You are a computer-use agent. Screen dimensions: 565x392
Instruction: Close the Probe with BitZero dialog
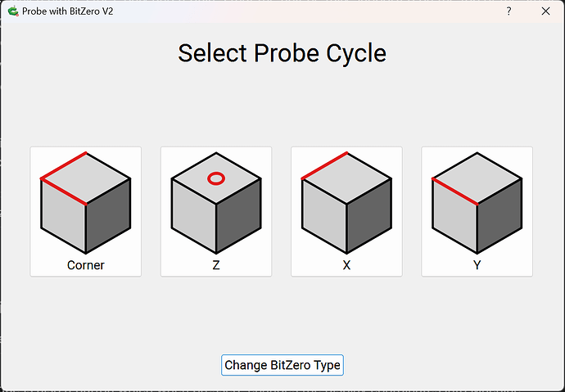click(x=545, y=11)
